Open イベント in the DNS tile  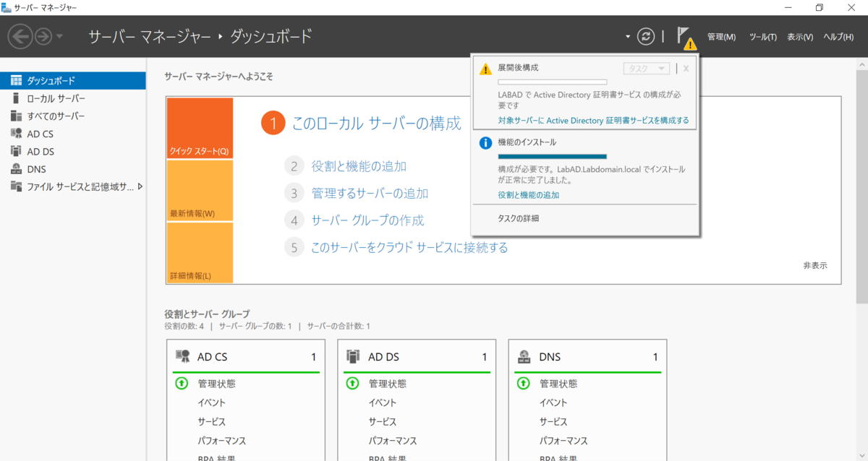pos(553,402)
